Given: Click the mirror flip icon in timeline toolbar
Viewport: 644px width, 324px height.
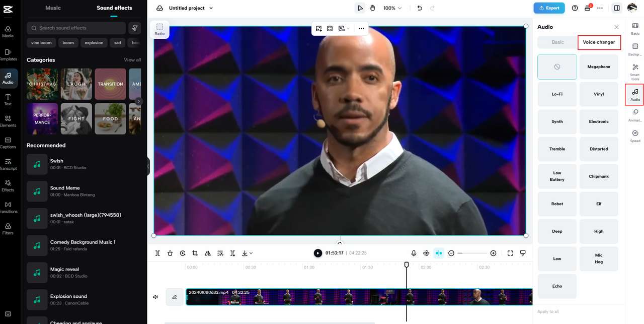Looking at the screenshot, I should (x=208, y=253).
